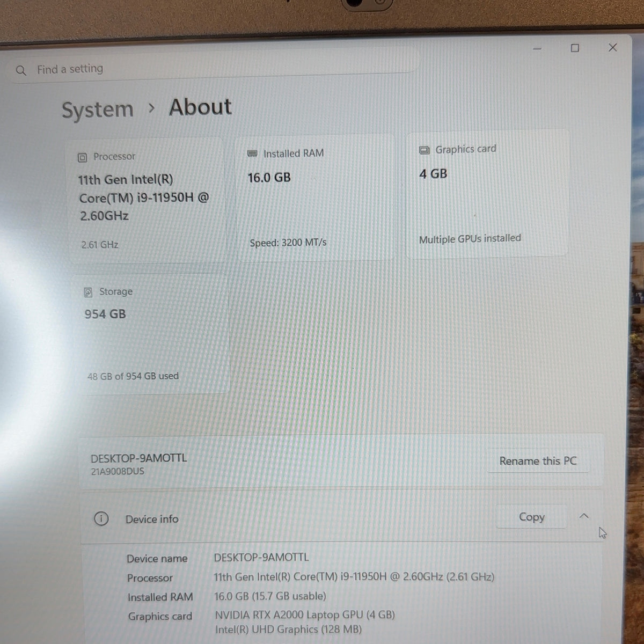
Task: Select Device name value in Device info
Action: 261,558
